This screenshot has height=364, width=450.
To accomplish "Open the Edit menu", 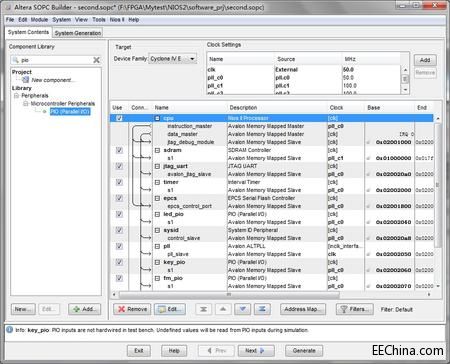I will coord(23,20).
